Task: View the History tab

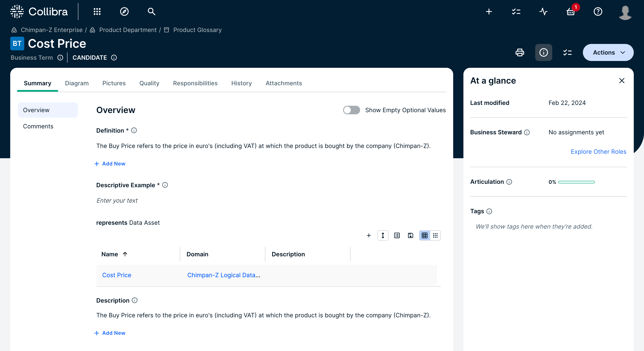Action: tap(241, 83)
